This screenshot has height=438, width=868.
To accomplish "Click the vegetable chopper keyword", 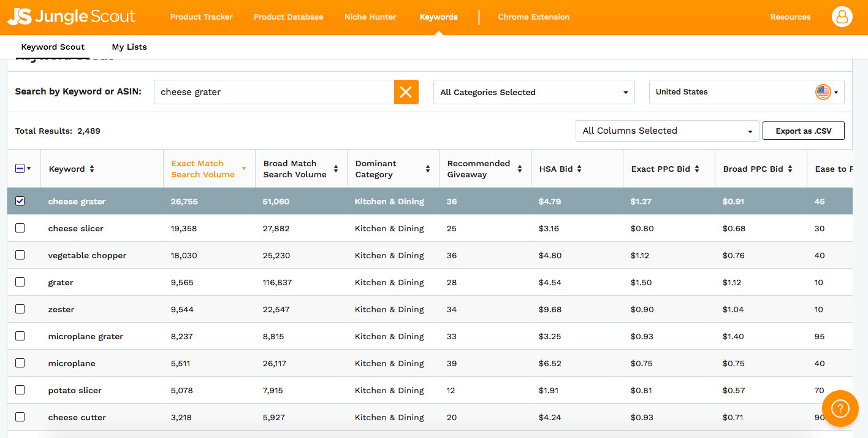I will point(87,255).
